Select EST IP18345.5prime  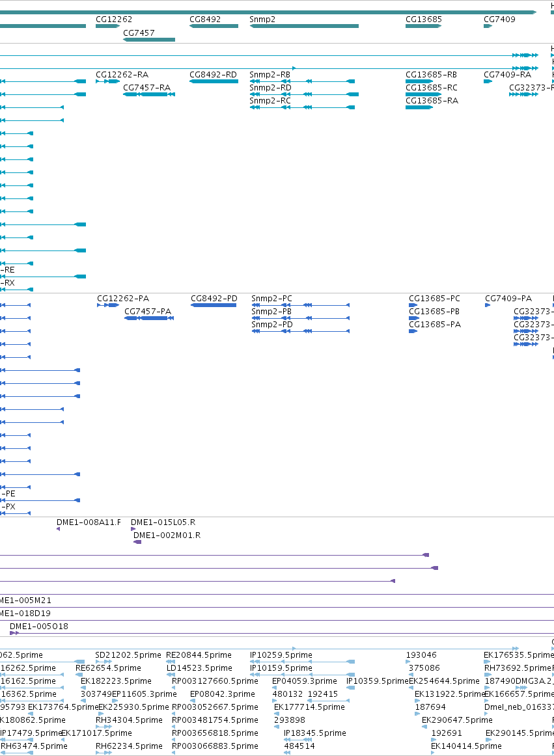315,733
